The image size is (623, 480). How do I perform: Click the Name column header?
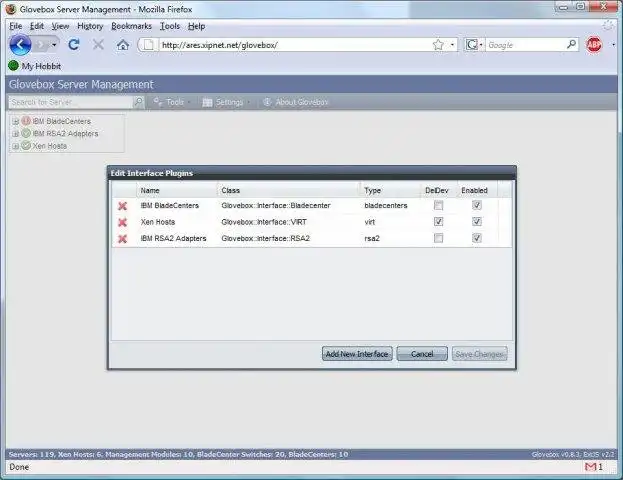[177, 190]
